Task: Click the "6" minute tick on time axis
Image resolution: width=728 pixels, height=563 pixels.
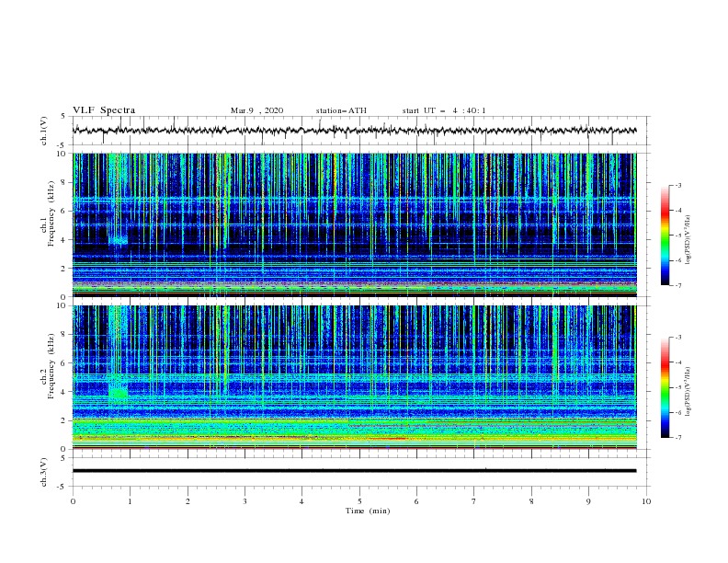Action: 416,501
